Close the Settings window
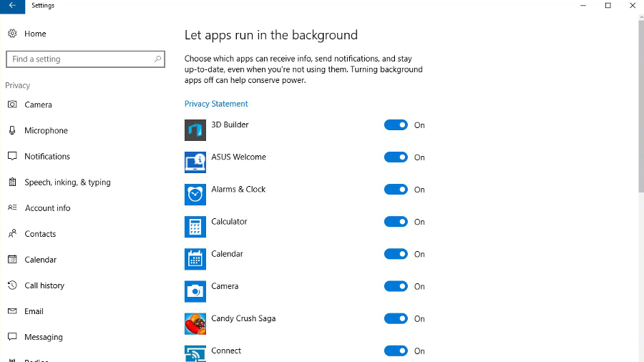The image size is (644, 362). [x=633, y=6]
